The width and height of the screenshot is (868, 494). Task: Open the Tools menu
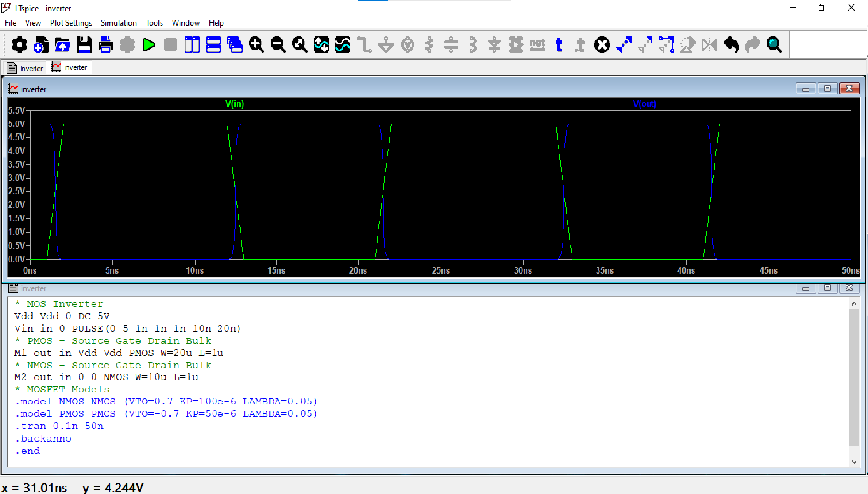coord(154,23)
